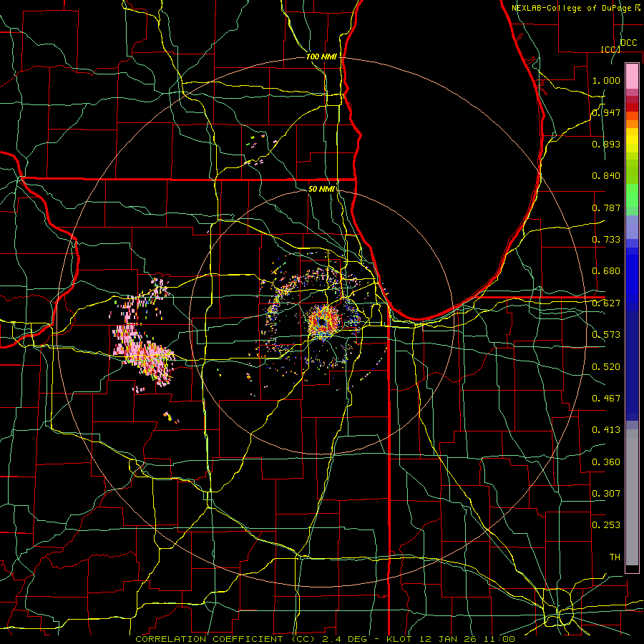Select the 0.733 legend value
Viewport: 644px width, 644px height.
pyautogui.click(x=606, y=240)
